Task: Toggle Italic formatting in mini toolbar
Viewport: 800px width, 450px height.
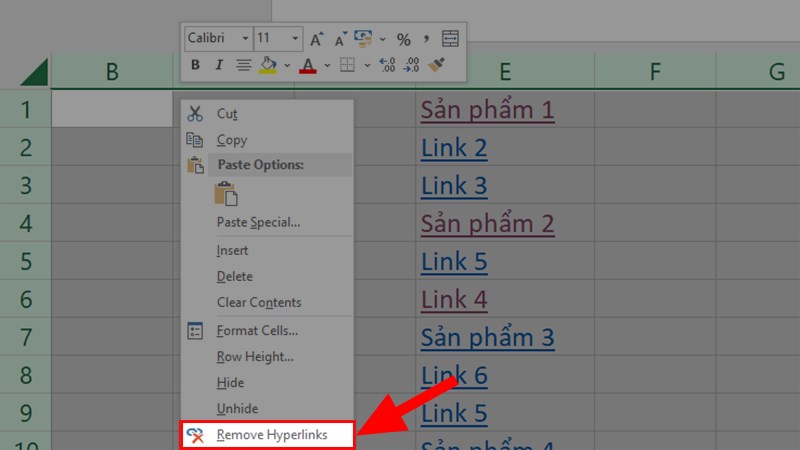Action: click(x=218, y=66)
